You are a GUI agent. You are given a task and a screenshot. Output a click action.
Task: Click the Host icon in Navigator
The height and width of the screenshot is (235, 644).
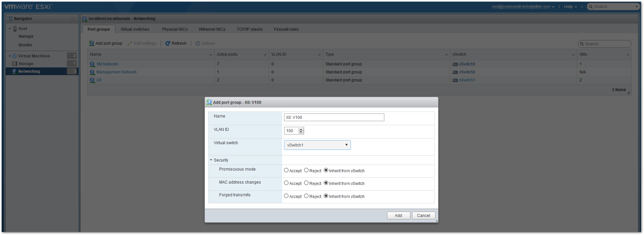[x=15, y=29]
